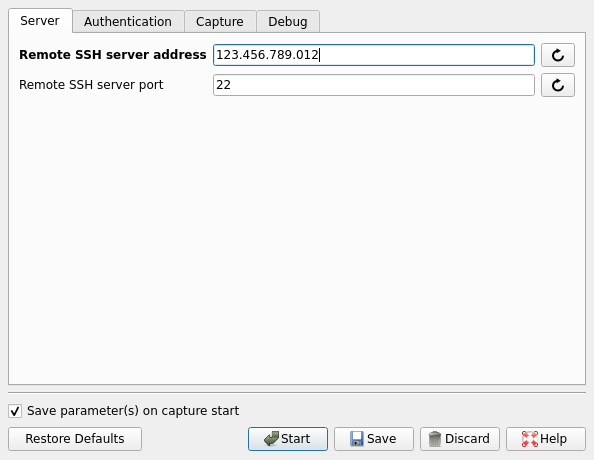
Task: Focus the Remote SSH server address field
Action: (374, 55)
